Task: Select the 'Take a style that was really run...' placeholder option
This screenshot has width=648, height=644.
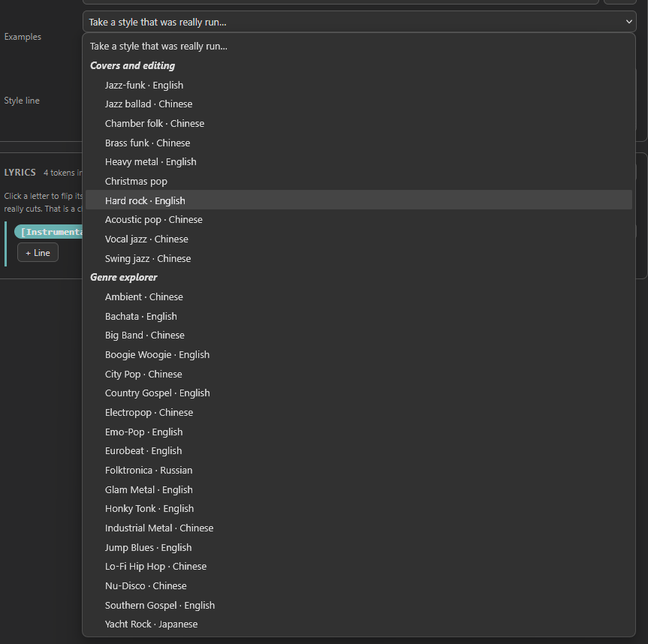Action: coord(359,47)
